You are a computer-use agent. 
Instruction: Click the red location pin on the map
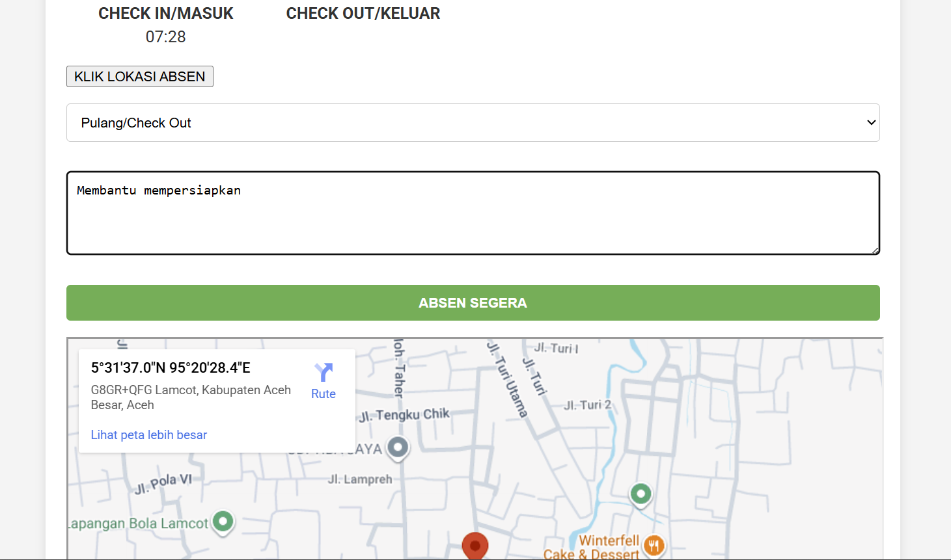tap(475, 545)
